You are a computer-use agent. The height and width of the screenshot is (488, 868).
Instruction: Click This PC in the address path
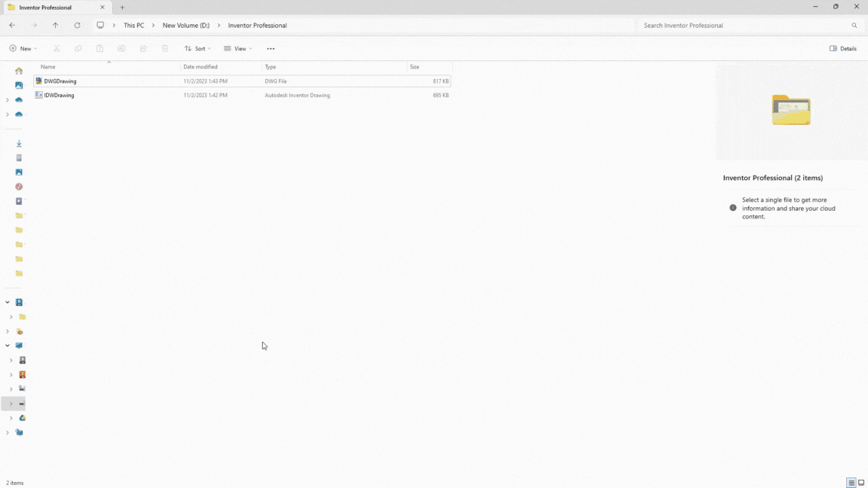coord(134,26)
